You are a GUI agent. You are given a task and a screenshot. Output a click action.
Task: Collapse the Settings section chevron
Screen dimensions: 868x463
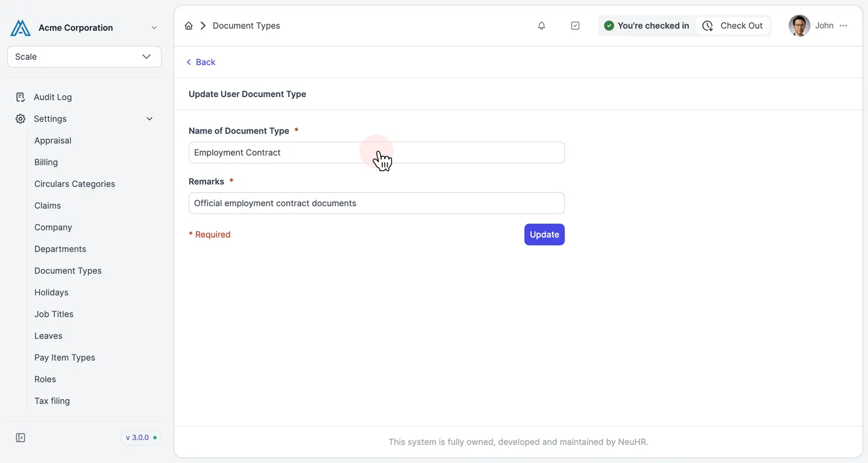[149, 119]
